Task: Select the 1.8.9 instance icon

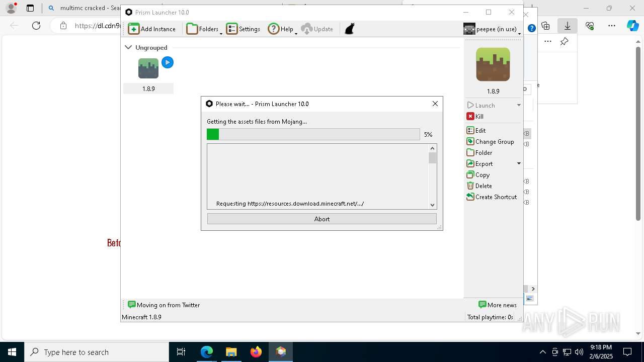Action: [148, 68]
